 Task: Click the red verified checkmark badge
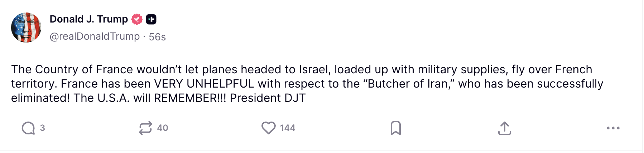(137, 19)
